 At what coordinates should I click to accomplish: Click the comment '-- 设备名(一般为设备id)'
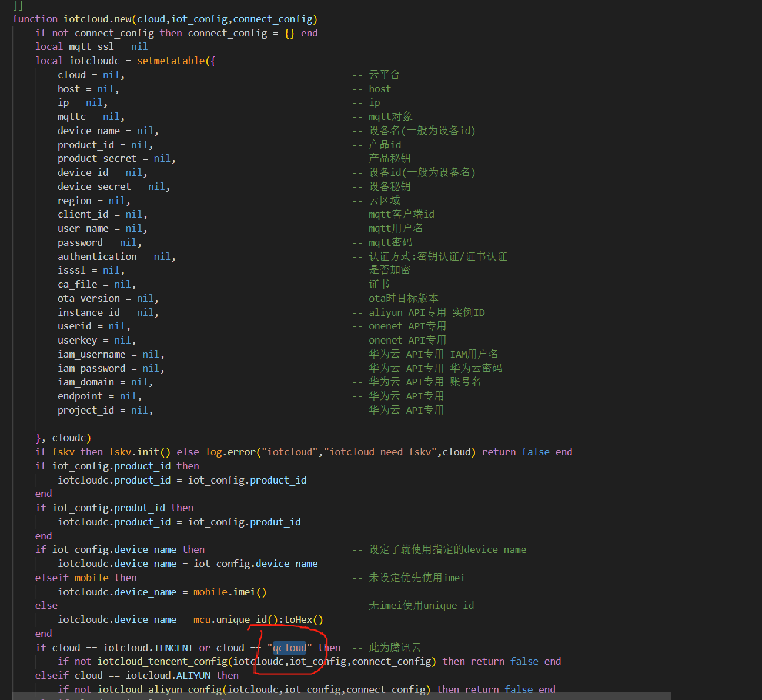(x=414, y=131)
